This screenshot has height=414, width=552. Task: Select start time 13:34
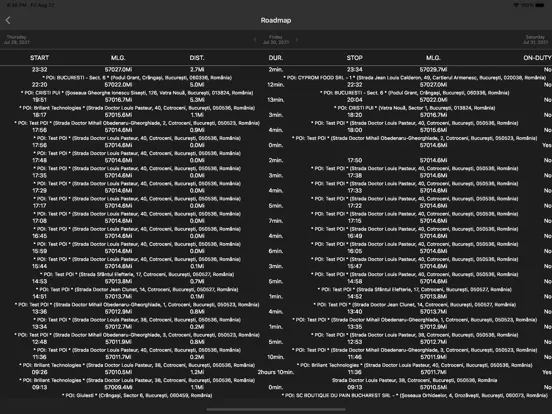pyautogui.click(x=39, y=327)
